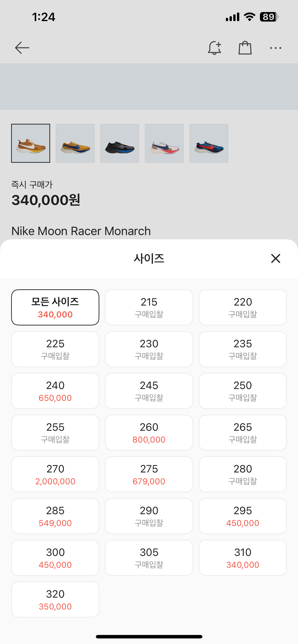298x644 pixels.
Task: Choose size 260 priced 800,000
Action: click(149, 433)
